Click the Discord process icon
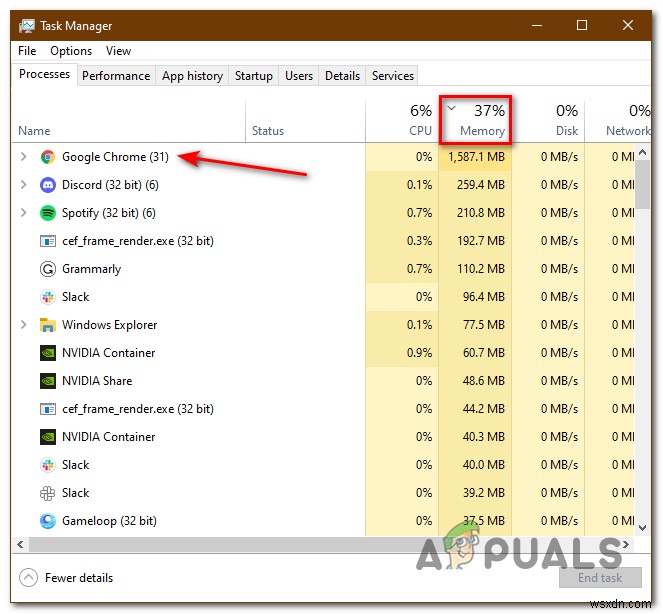 coord(48,185)
